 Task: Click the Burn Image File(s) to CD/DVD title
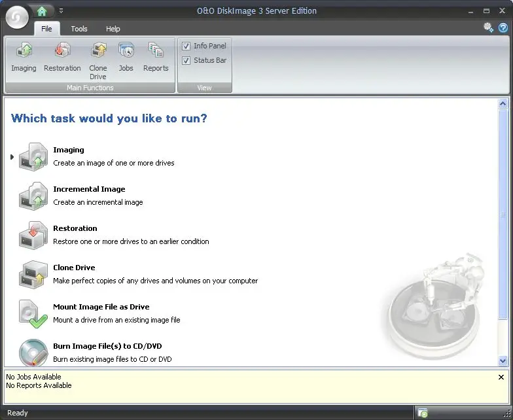107,346
